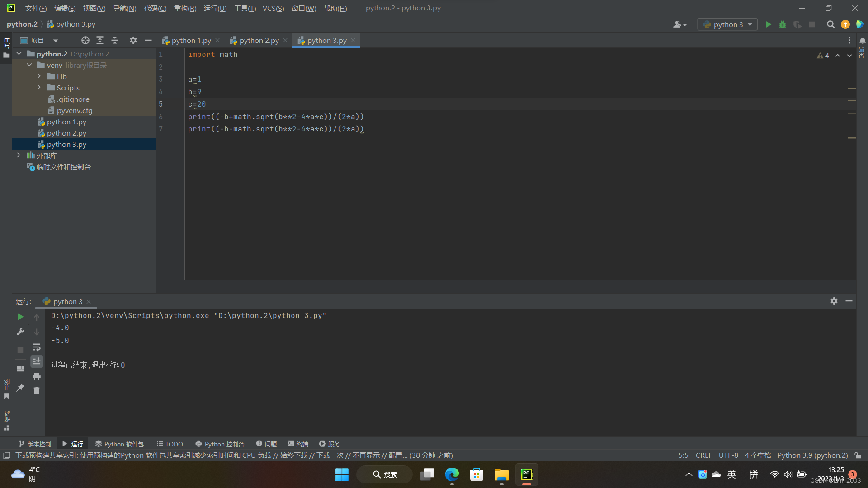Run python 3 with green play button
868x488 pixels.
(x=768, y=24)
